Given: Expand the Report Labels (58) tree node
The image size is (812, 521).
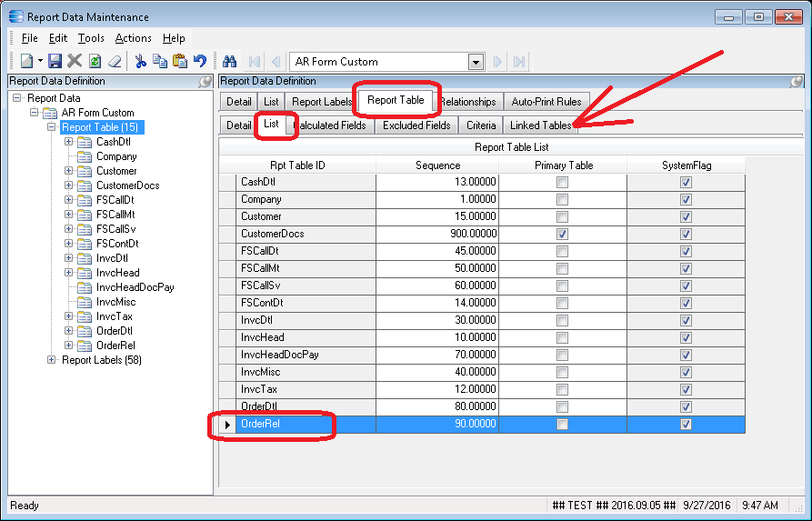Looking at the screenshot, I should [x=52, y=360].
